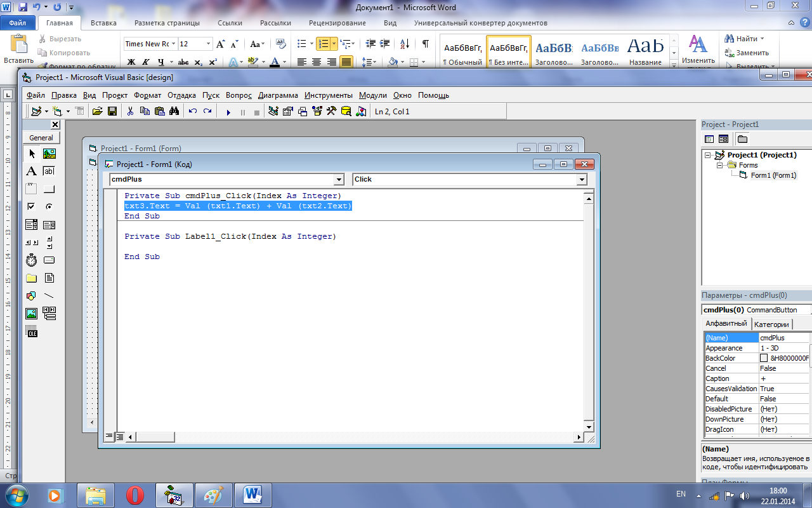Image resolution: width=812 pixels, height=508 pixels.
Task: Click the BackColor property color swatch
Action: (764, 358)
